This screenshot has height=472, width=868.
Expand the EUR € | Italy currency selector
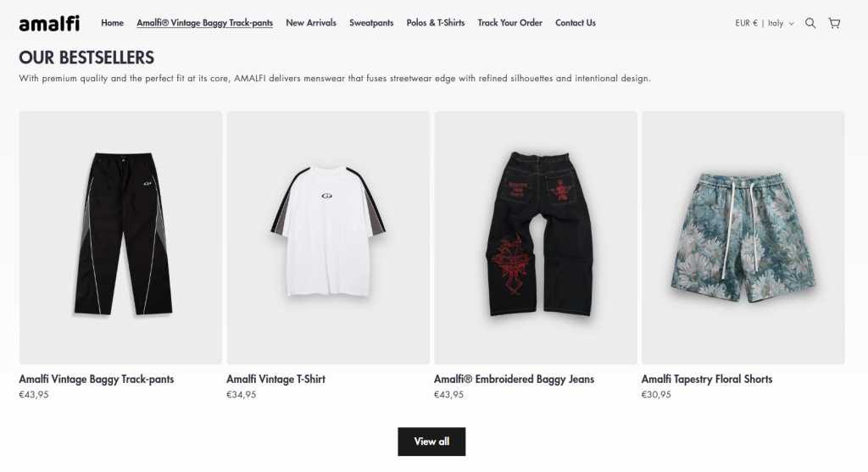pos(765,23)
